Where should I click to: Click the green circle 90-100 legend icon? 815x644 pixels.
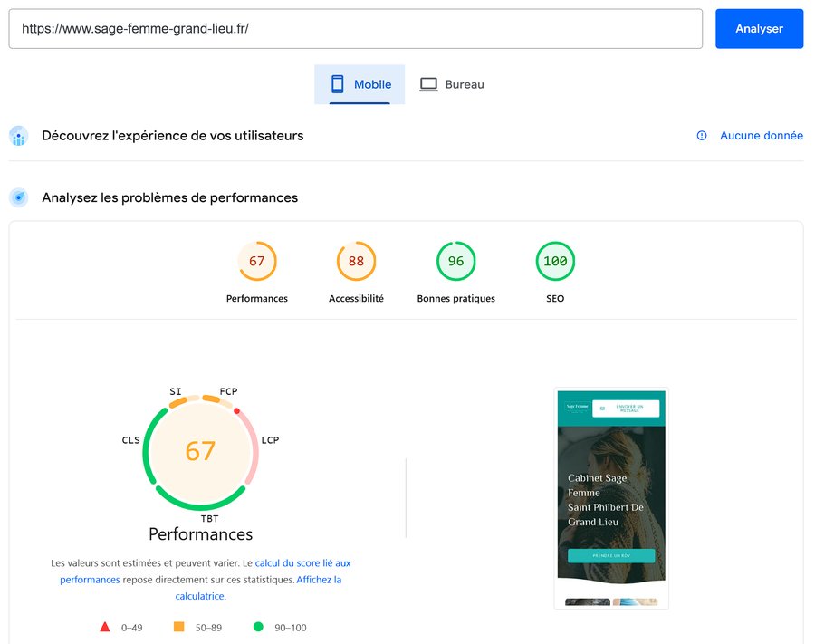click(x=256, y=626)
